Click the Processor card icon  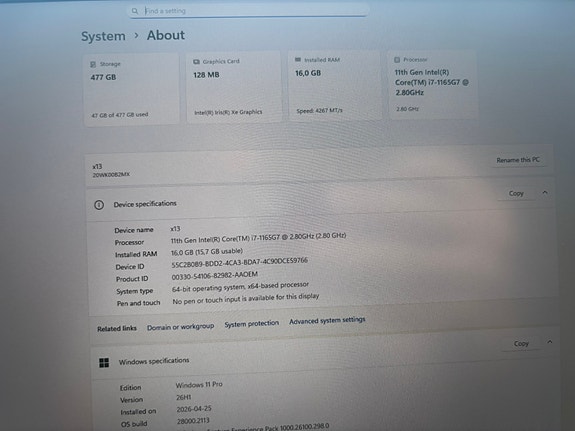click(397, 59)
